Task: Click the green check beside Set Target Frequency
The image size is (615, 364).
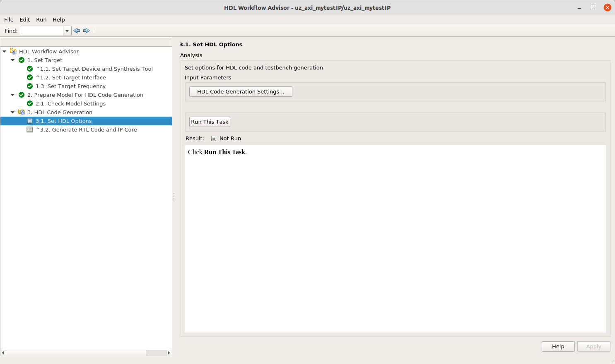Action: click(30, 86)
